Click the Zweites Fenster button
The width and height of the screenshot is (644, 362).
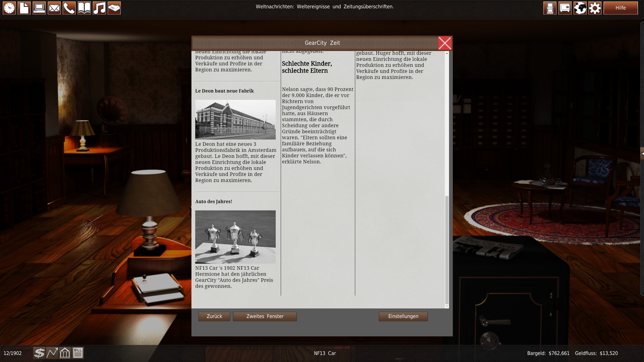(x=265, y=316)
